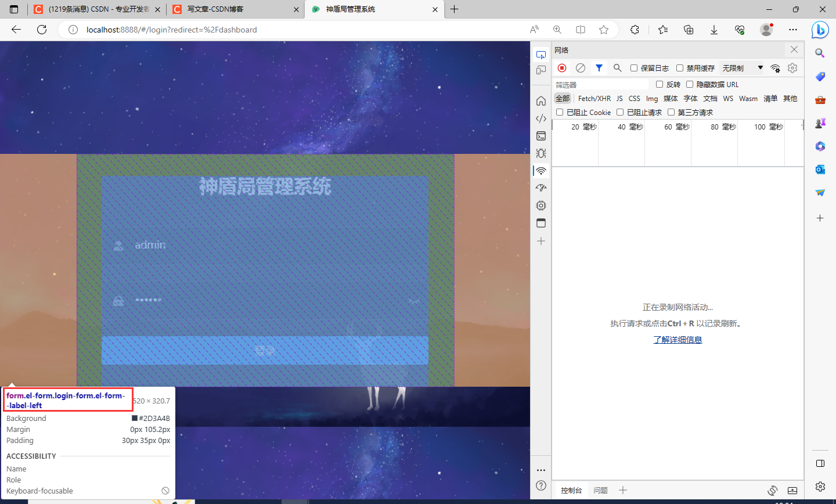Open Microsoft 365 sidebar icon

[820, 146]
